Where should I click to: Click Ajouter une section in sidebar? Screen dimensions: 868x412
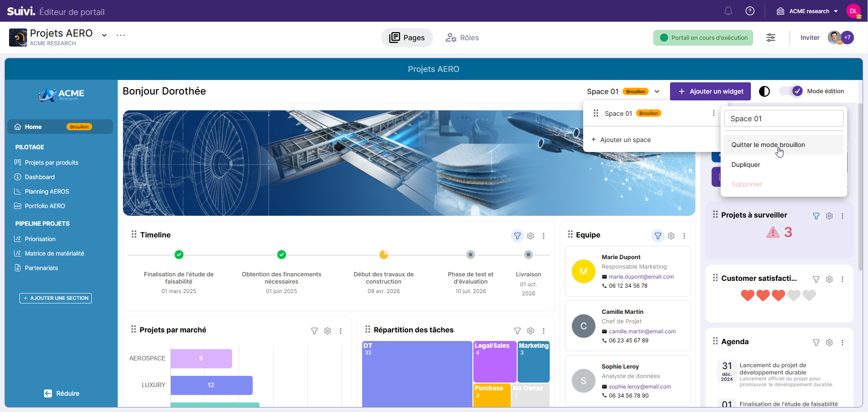click(56, 298)
